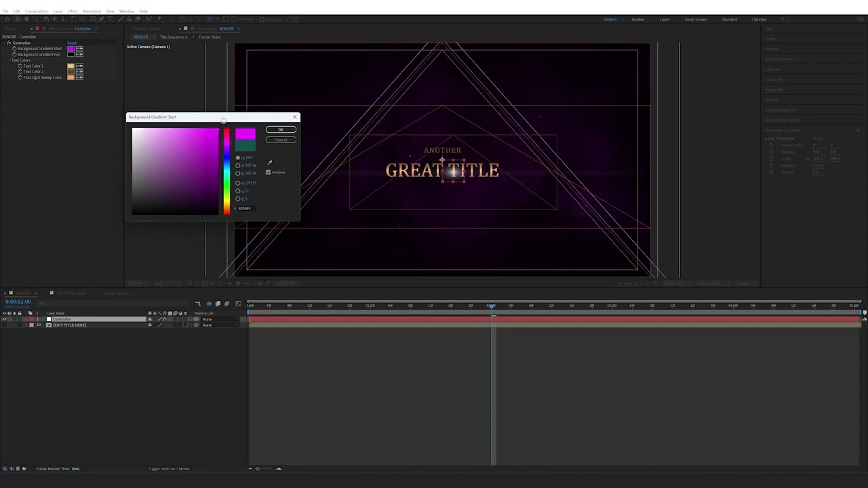The height and width of the screenshot is (488, 868).
Task: Click Reset for the Controller effect
Action: coord(72,43)
